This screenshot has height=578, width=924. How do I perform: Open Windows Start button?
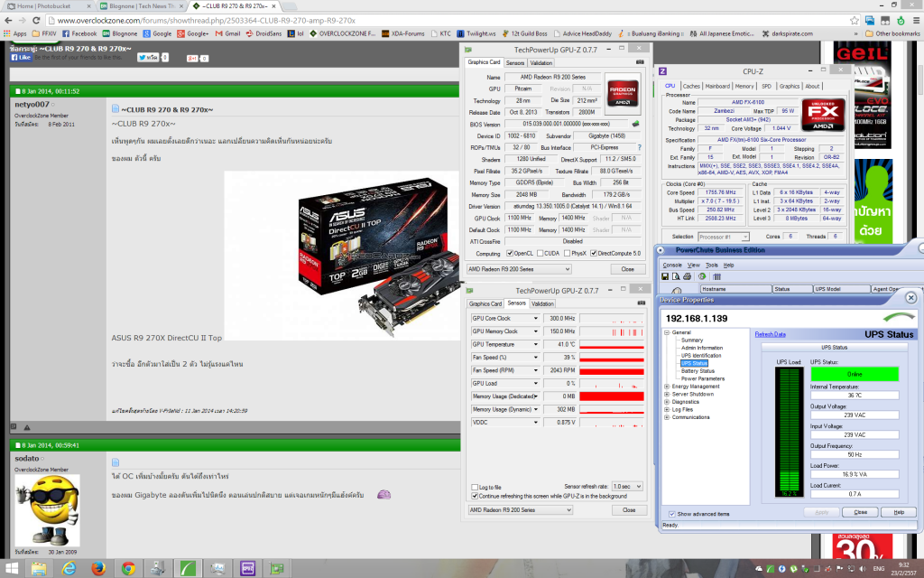pyautogui.click(x=11, y=569)
